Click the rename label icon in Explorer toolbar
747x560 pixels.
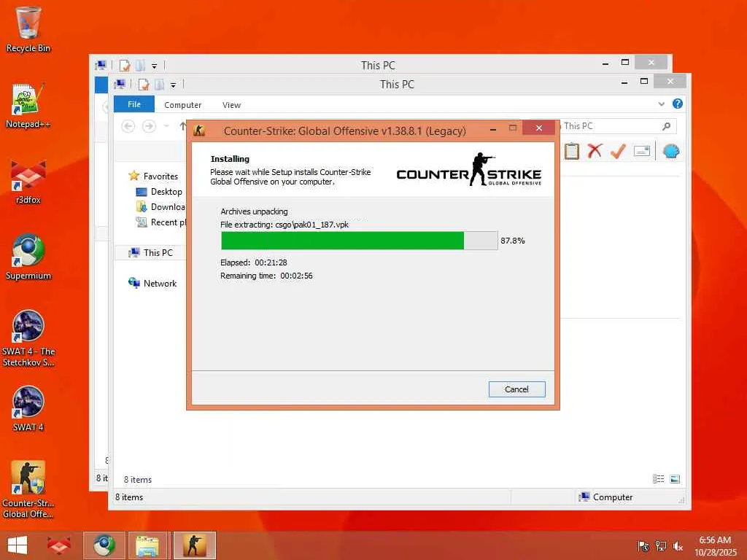(x=642, y=152)
